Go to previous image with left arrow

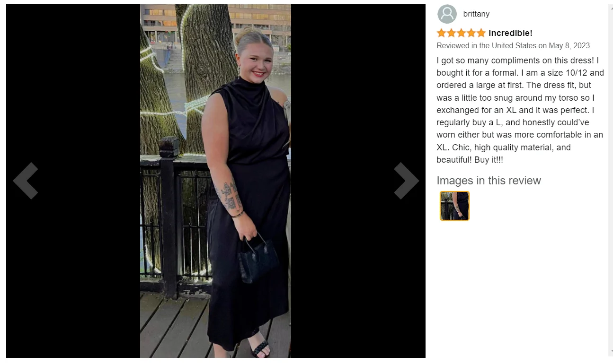pyautogui.click(x=26, y=181)
